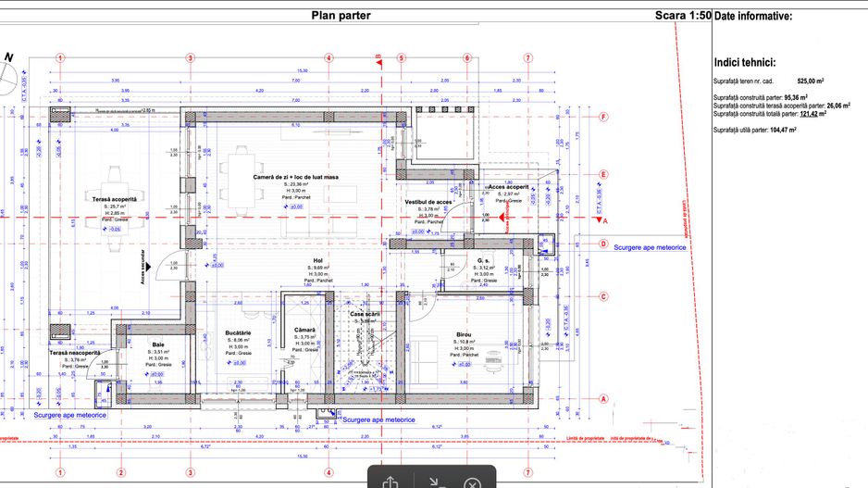Screen dimensions: 868x488
Task: Click the 'Acces acoperit' label
Action: pos(508,187)
